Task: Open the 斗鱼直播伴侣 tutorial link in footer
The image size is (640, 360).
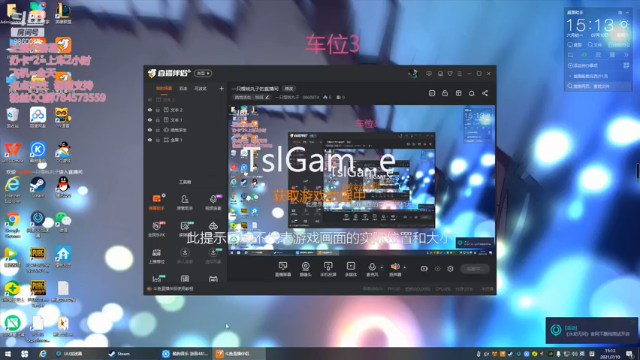Action: point(173,289)
